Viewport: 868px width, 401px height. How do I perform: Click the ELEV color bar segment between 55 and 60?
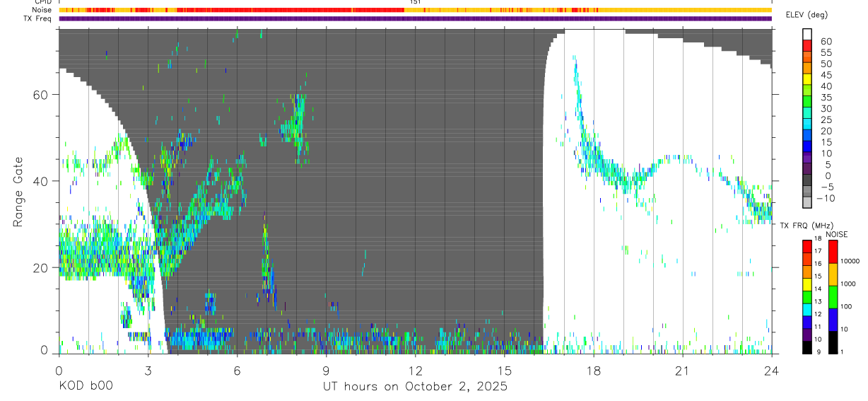pyautogui.click(x=807, y=46)
